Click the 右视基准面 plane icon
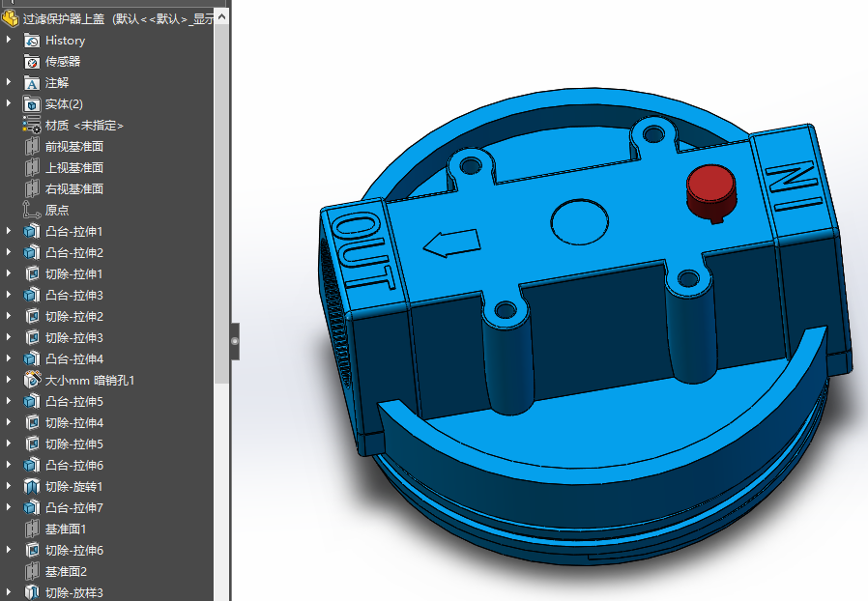The image size is (868, 601). pos(32,188)
